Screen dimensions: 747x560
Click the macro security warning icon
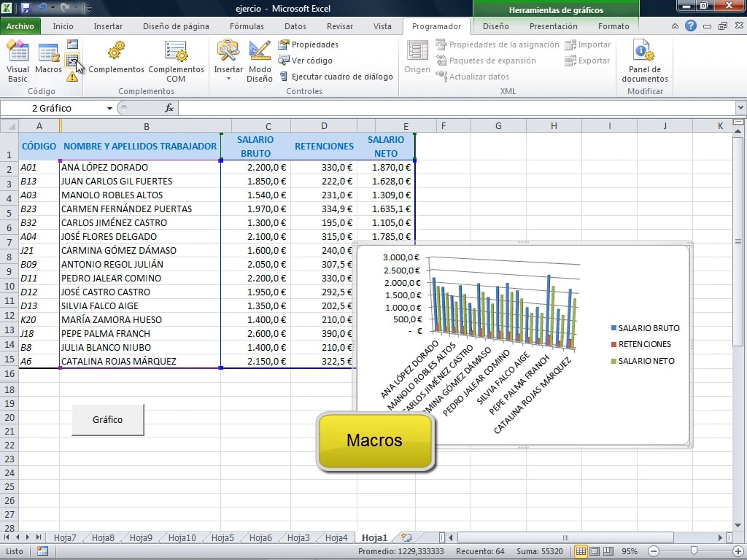[72, 77]
